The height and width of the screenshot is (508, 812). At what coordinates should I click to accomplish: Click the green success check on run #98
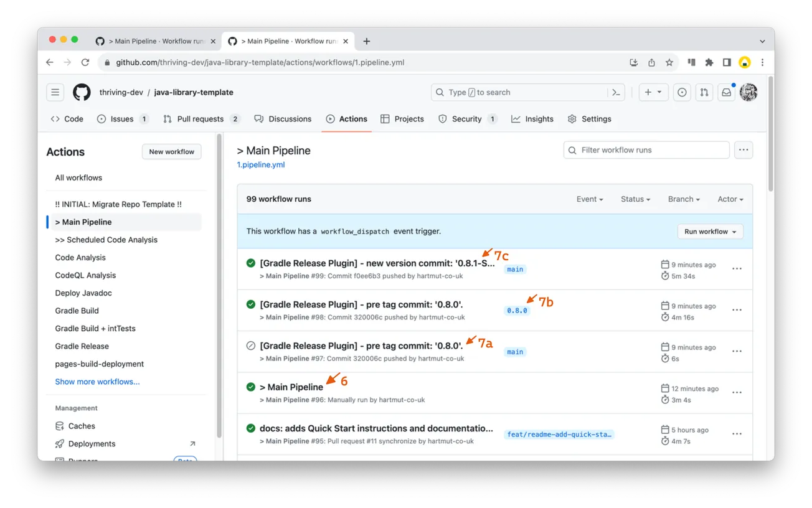(x=250, y=304)
